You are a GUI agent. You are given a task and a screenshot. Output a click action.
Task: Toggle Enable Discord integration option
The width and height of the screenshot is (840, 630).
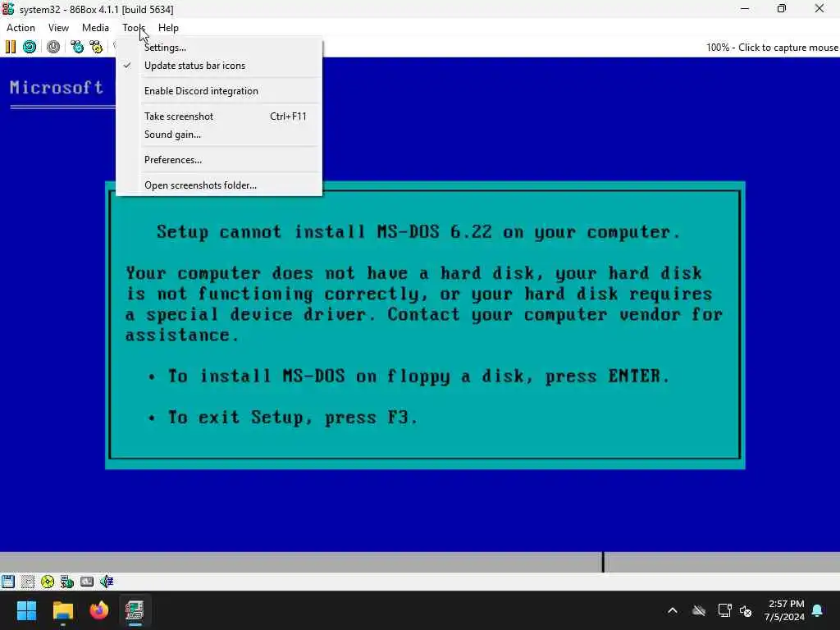click(x=219, y=91)
